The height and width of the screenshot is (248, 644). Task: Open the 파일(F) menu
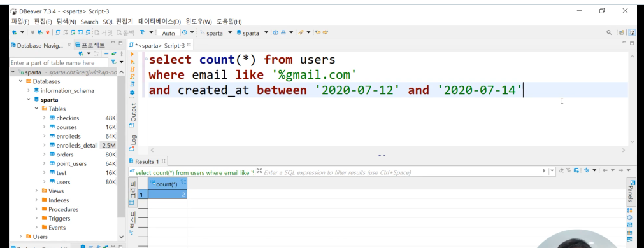pyautogui.click(x=20, y=22)
